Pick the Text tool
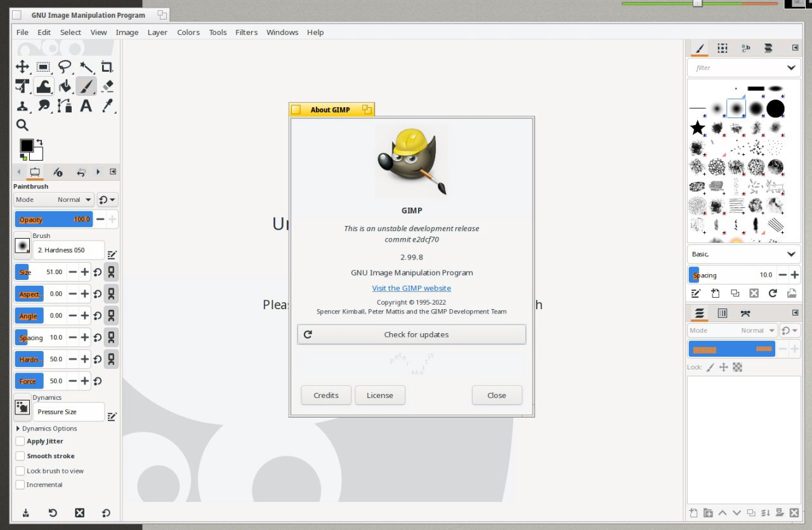This screenshot has width=812, height=530. (x=86, y=106)
